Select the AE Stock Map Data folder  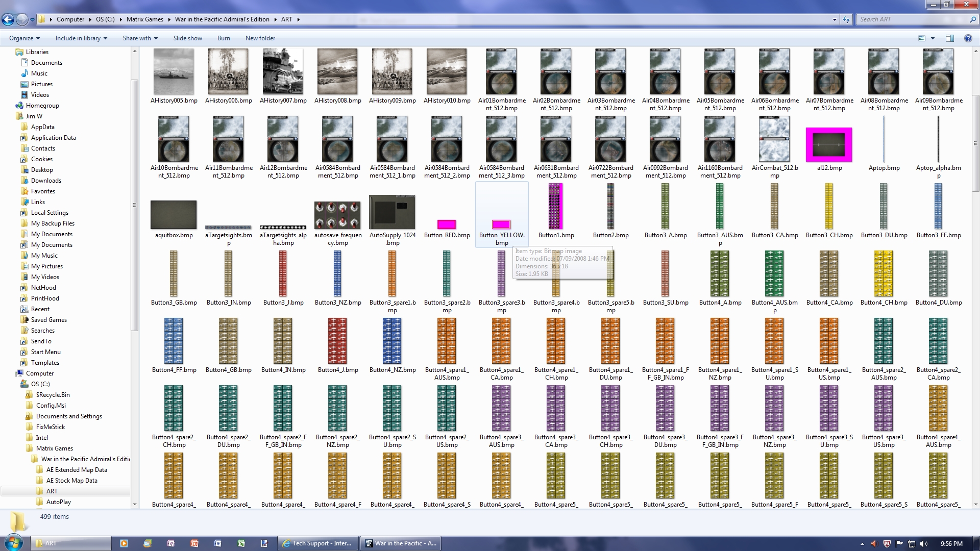[71, 481]
